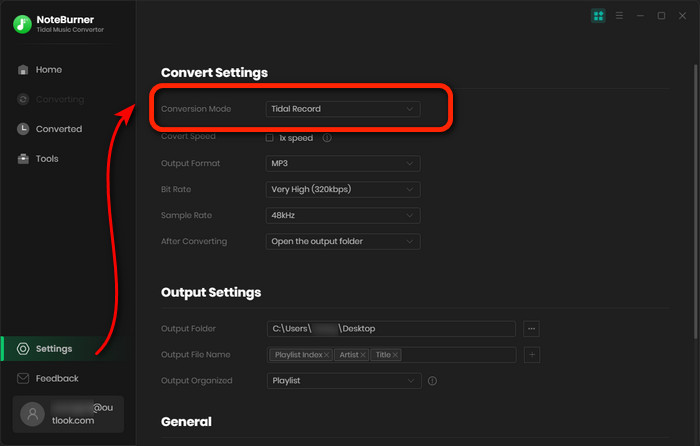Enable the 1x speed checkbox
Screen dimensions: 700x446
tap(270, 138)
